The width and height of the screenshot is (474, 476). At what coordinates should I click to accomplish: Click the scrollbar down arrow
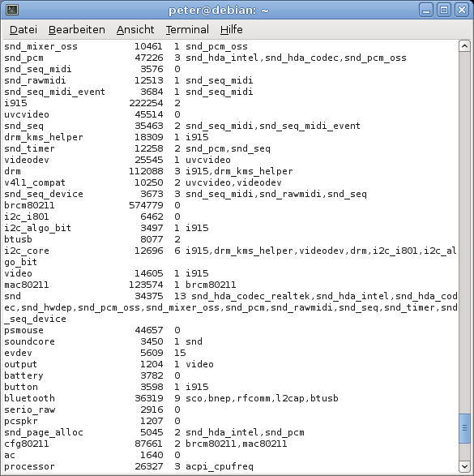point(464,466)
